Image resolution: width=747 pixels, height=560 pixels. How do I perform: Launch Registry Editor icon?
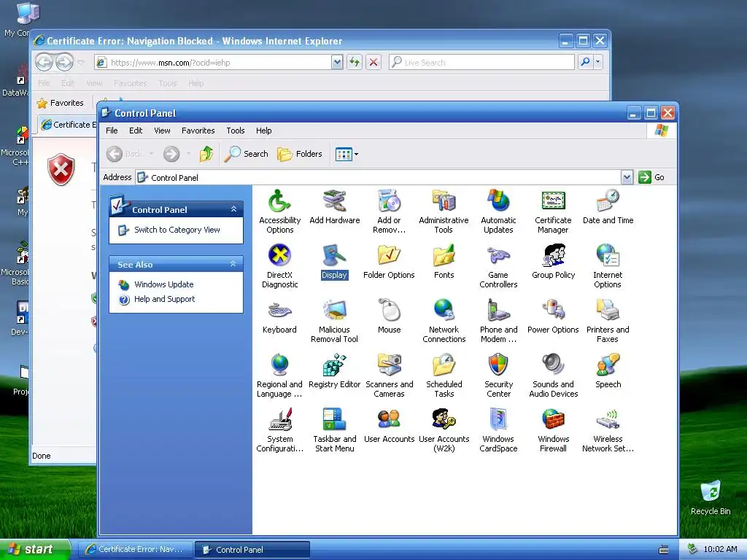334,371
